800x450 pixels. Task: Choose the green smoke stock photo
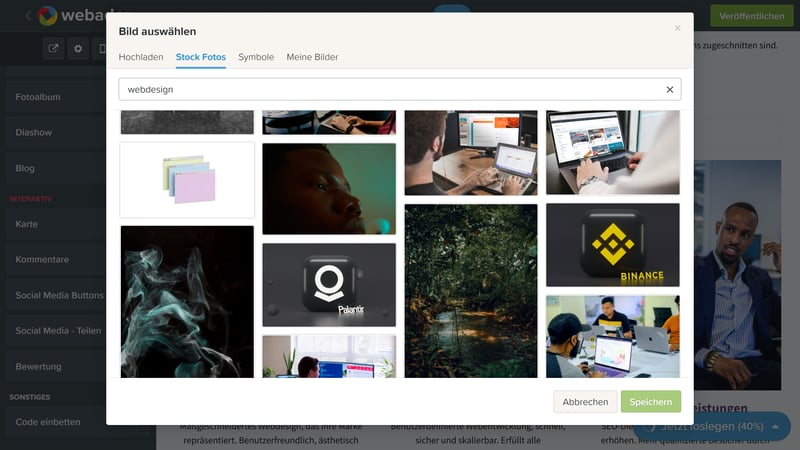click(187, 302)
